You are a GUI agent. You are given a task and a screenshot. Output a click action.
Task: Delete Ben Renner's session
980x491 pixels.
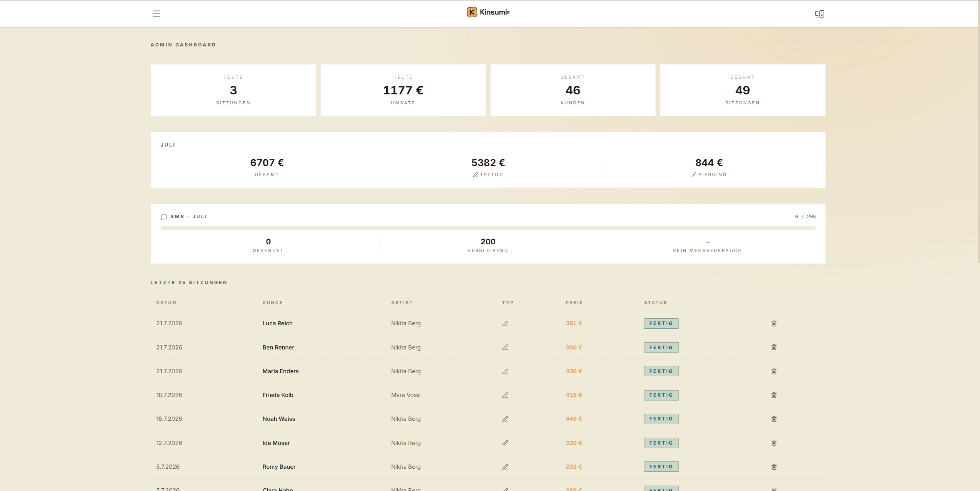[x=774, y=347]
